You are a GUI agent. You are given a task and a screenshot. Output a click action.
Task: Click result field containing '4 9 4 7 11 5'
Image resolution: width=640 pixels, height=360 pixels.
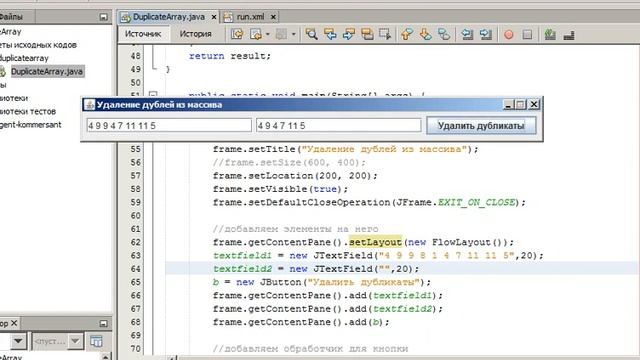[338, 125]
